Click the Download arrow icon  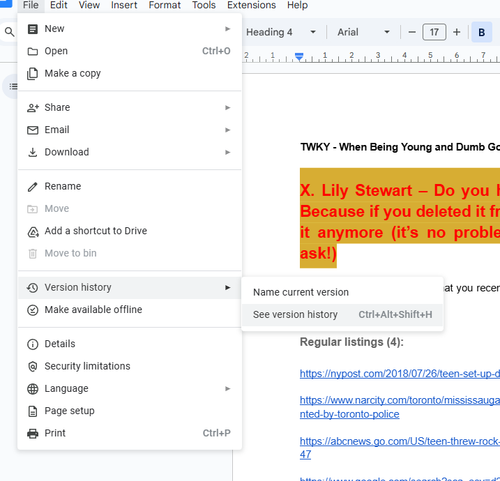(32, 152)
